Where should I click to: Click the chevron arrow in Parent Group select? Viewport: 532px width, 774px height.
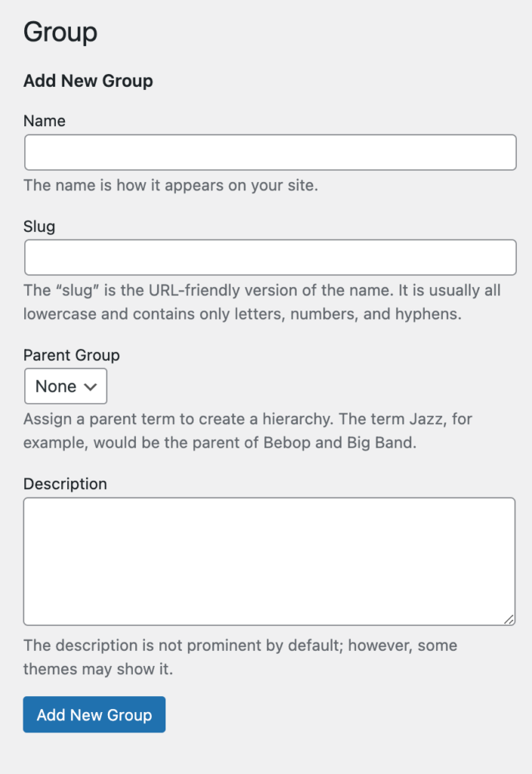pos(91,387)
